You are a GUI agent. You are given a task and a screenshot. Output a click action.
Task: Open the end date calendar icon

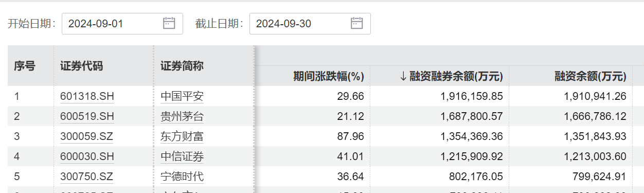pyautogui.click(x=357, y=23)
